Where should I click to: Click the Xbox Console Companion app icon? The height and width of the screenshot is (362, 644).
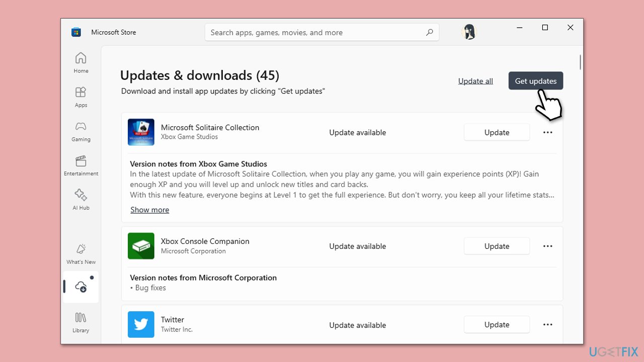coord(141,246)
